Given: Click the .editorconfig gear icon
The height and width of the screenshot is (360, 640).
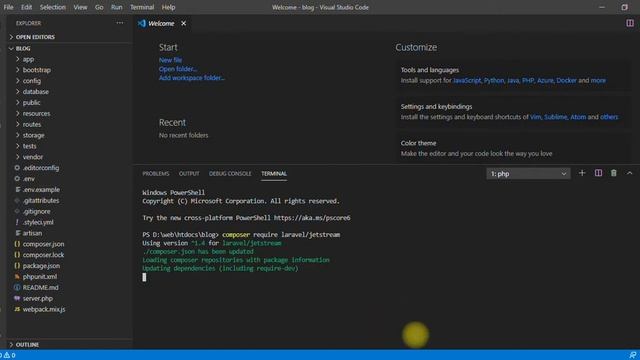Looking at the screenshot, I should [17, 168].
